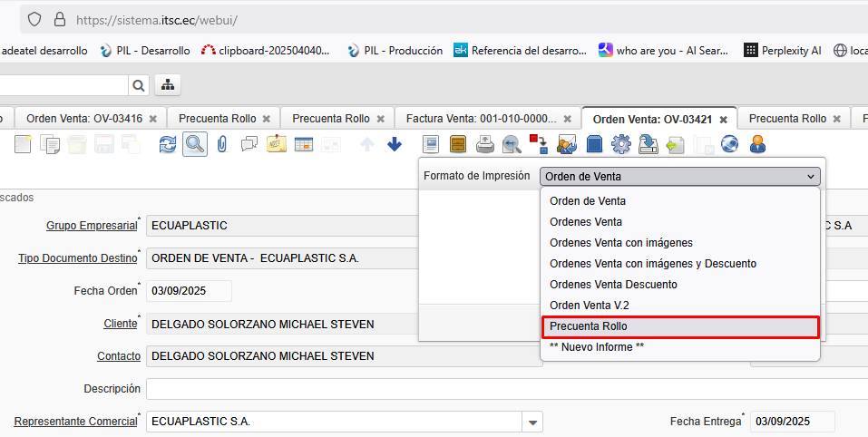This screenshot has height=437, width=868.
Task: Toggle grid view with the table icon
Action: (x=303, y=144)
